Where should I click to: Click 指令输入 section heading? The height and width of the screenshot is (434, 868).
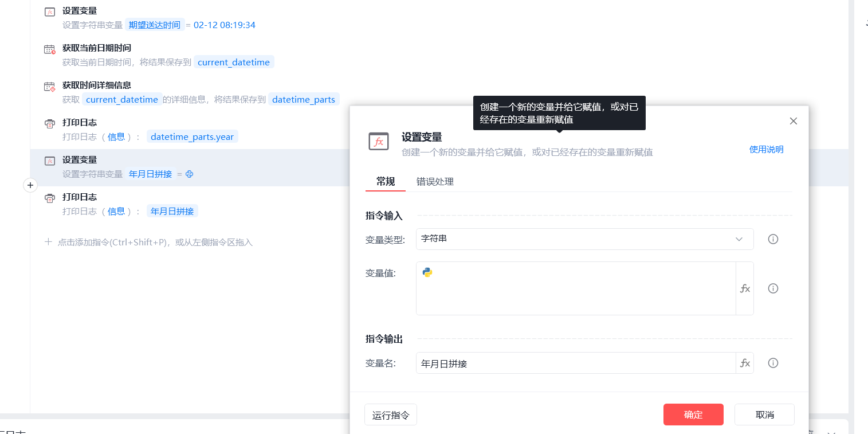384,216
